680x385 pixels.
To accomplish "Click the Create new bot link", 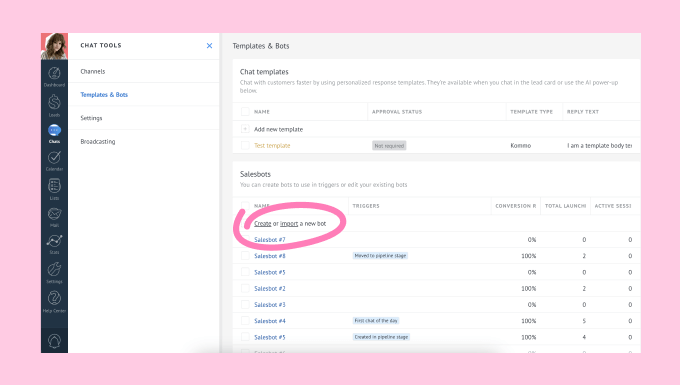I will pos(262,223).
